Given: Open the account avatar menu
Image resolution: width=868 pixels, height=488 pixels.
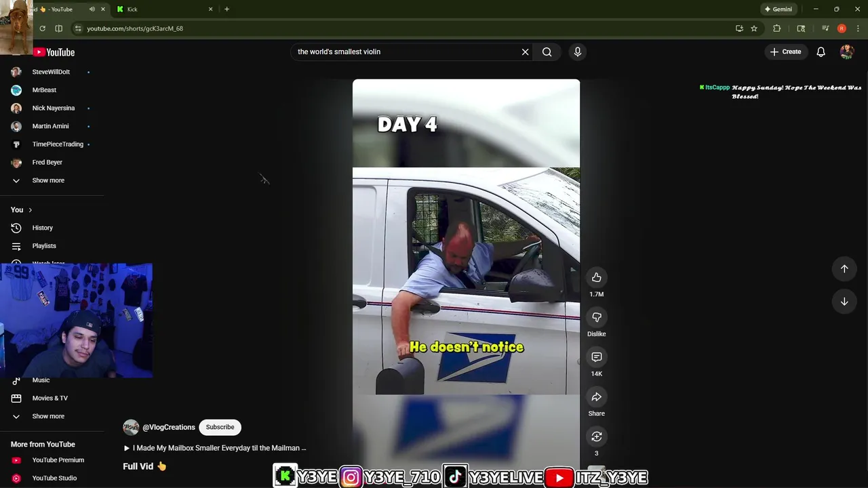Looking at the screenshot, I should 846,52.
